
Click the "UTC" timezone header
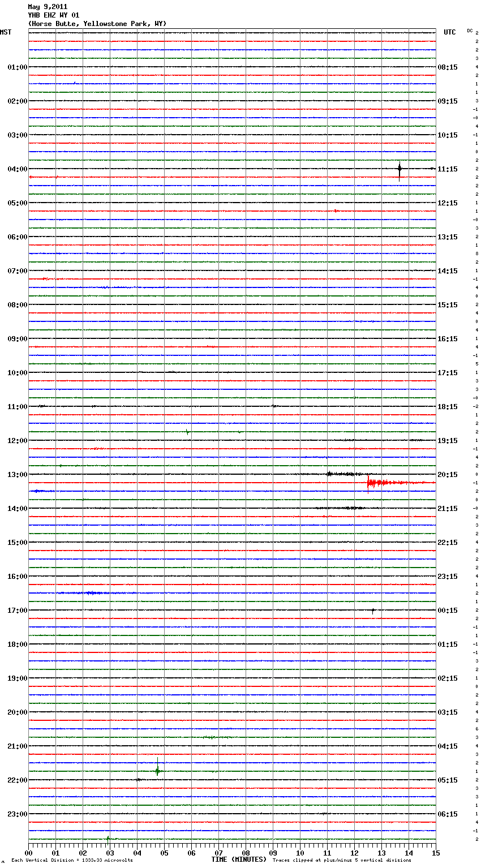click(450, 32)
